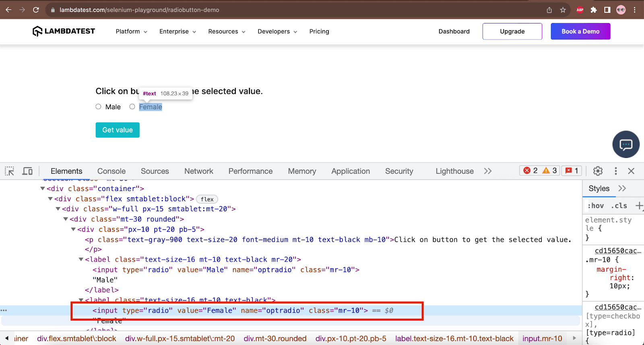The image size is (644, 345).
Task: Collapse the label text-black mr-20 node
Action: pyautogui.click(x=81, y=259)
